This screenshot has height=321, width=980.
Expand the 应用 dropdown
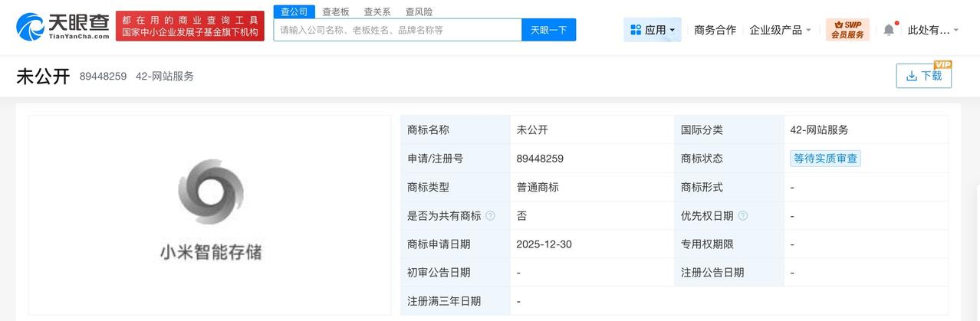tap(652, 30)
